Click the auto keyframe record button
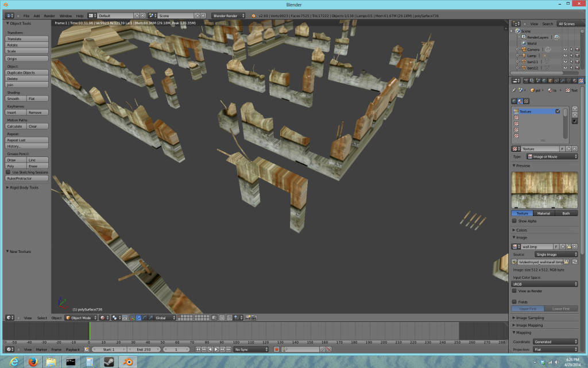The image size is (588, 368). 276,349
